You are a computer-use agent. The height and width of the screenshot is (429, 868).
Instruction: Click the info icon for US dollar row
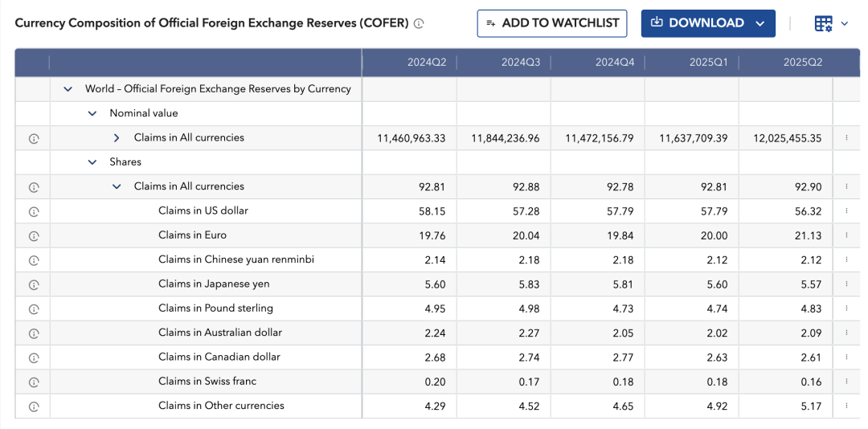click(34, 211)
